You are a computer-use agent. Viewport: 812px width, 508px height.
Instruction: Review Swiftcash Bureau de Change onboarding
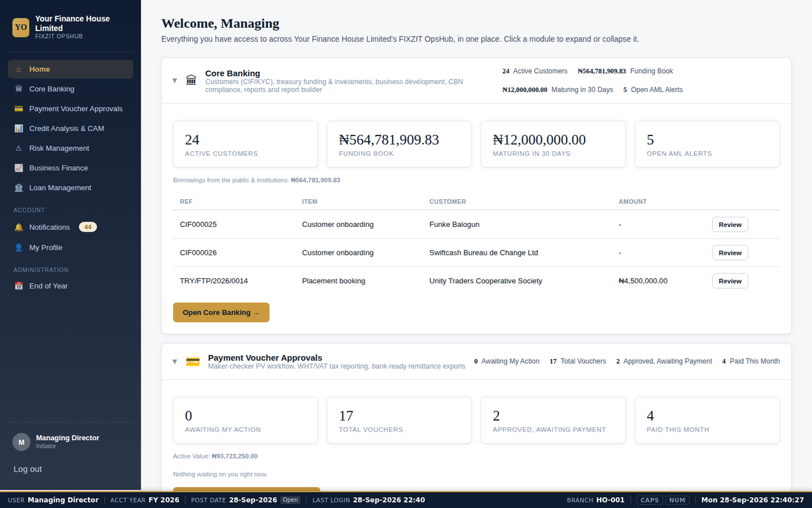point(730,253)
